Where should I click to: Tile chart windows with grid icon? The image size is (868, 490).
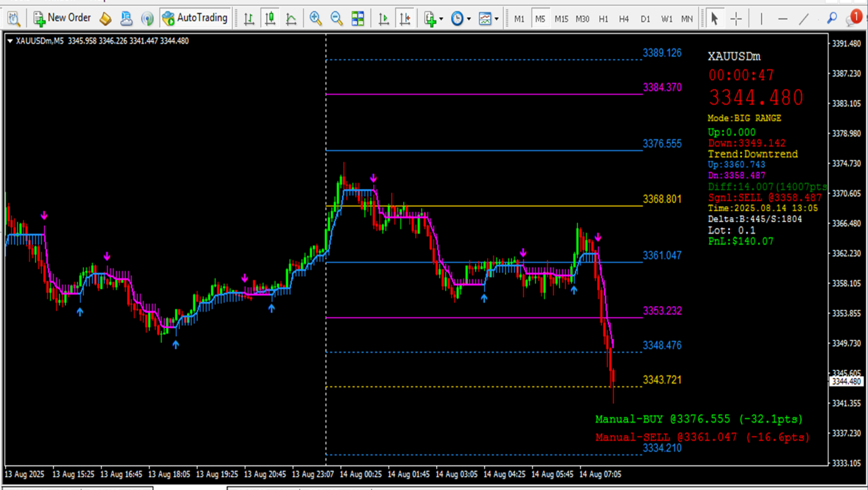(358, 18)
